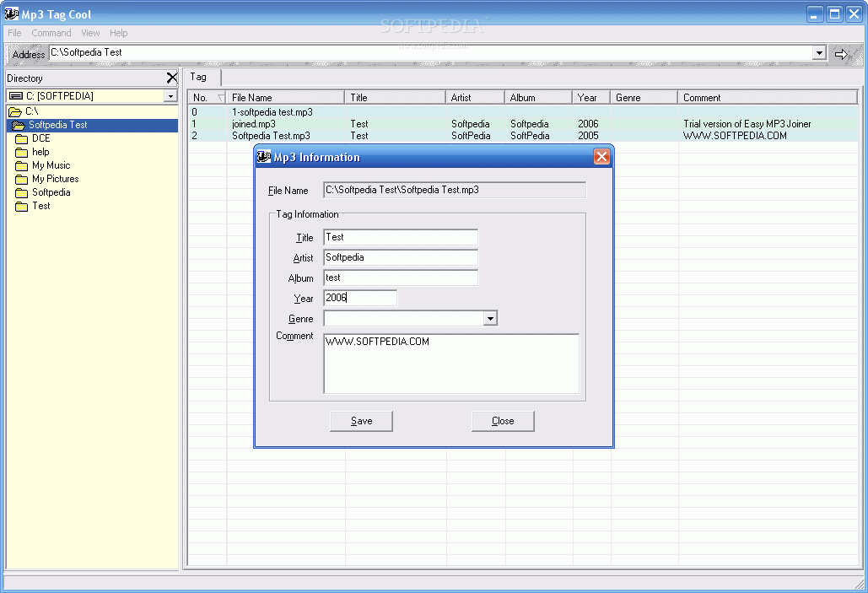This screenshot has width=868, height=593.
Task: Select the DCE folder label in tree
Action: (41, 138)
